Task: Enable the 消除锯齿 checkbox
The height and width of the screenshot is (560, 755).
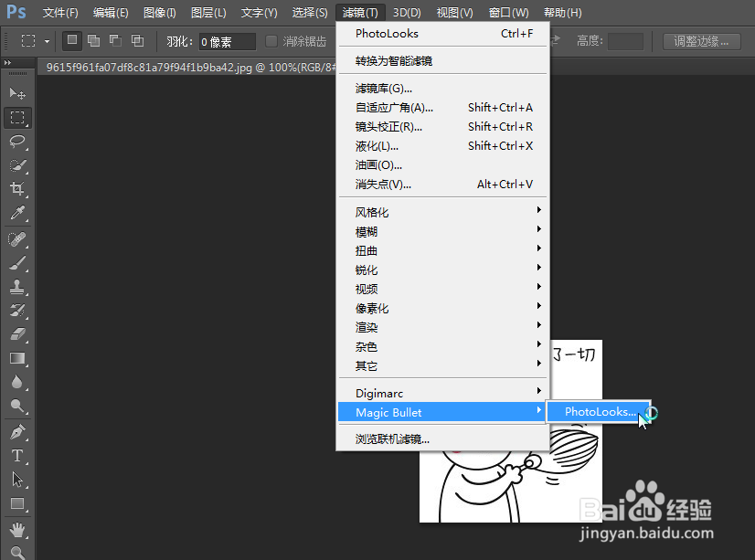Action: (271, 40)
